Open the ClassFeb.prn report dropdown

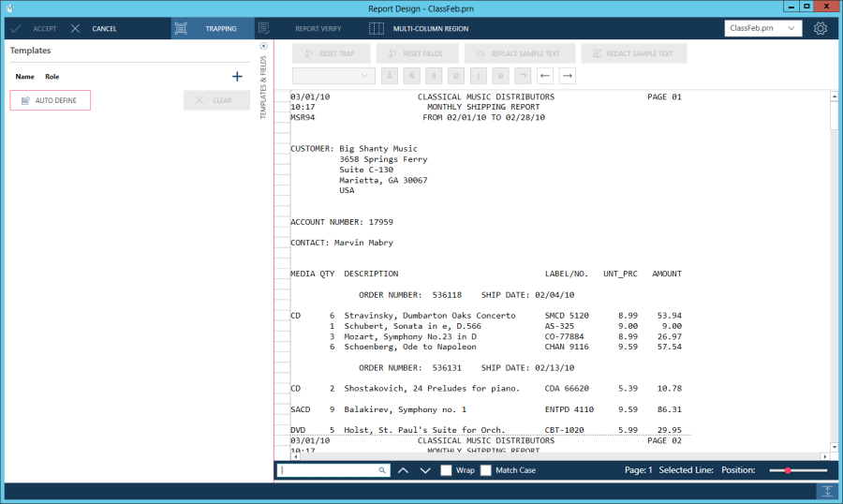(763, 29)
